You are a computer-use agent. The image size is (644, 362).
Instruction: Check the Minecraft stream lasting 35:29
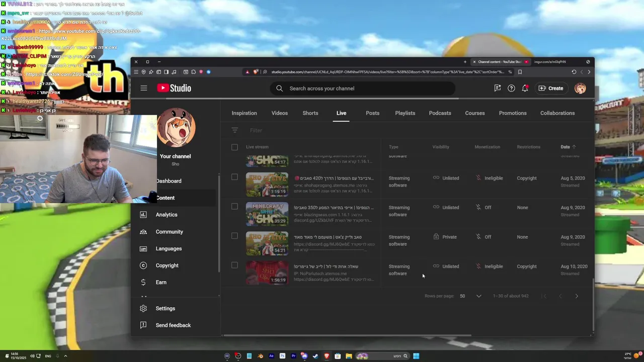234,206
